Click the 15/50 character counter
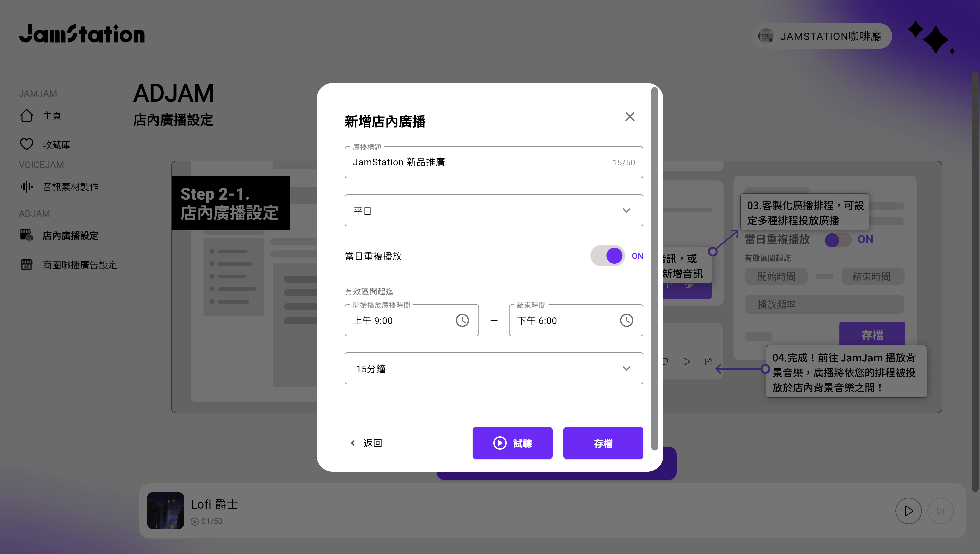The image size is (980, 554). 624,162
